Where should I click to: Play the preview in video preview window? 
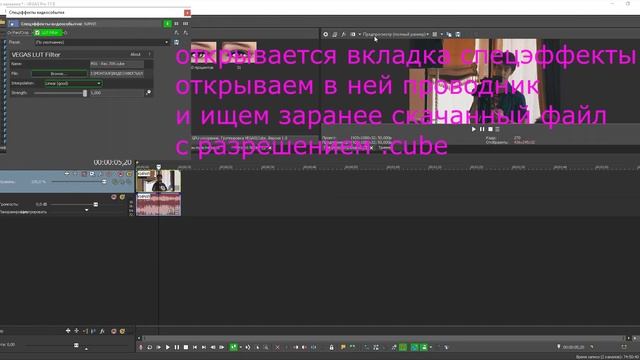pos(473,129)
